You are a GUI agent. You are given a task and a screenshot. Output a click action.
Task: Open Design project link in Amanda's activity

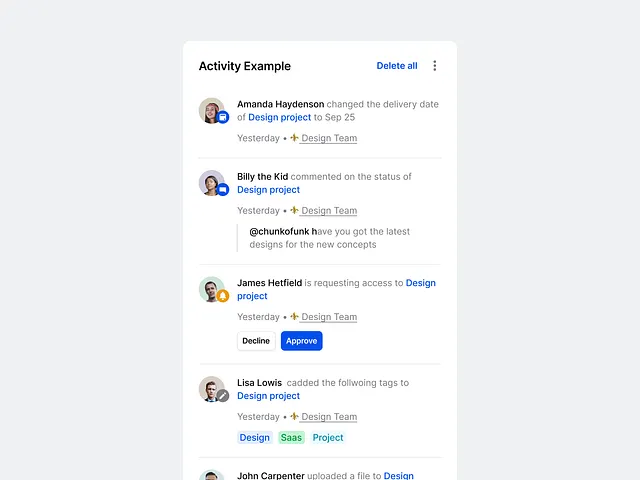click(x=280, y=118)
